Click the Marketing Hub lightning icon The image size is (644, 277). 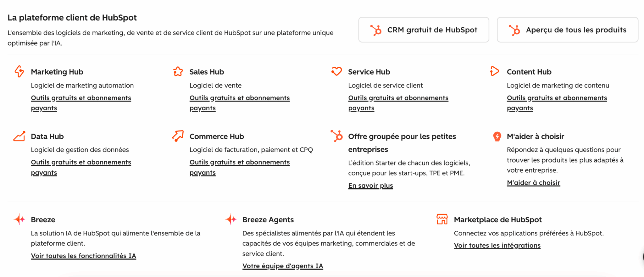click(19, 71)
